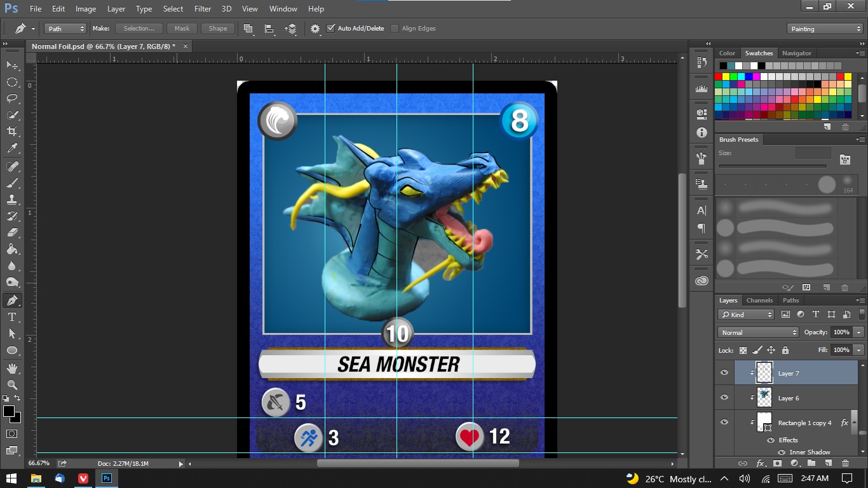Open the History panel icon
Screen dimensions: 868x488
click(x=702, y=62)
